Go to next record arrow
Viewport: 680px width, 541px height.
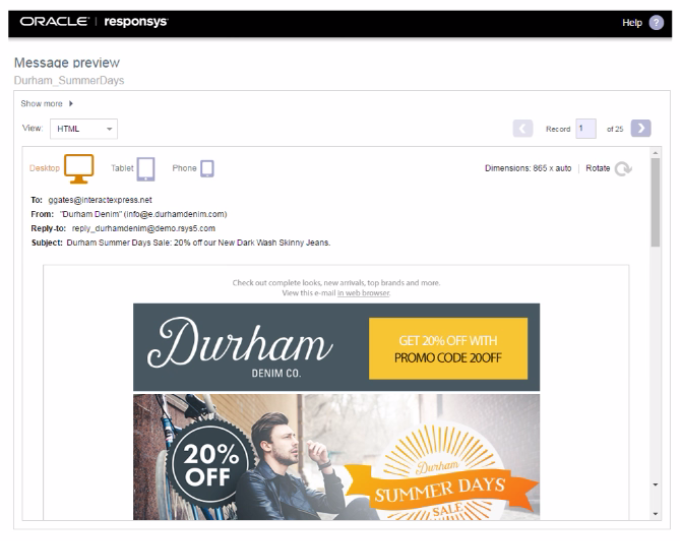tap(641, 128)
